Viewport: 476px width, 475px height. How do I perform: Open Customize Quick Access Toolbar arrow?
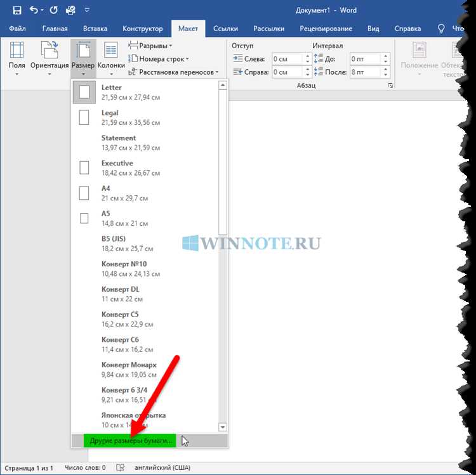pyautogui.click(x=87, y=10)
